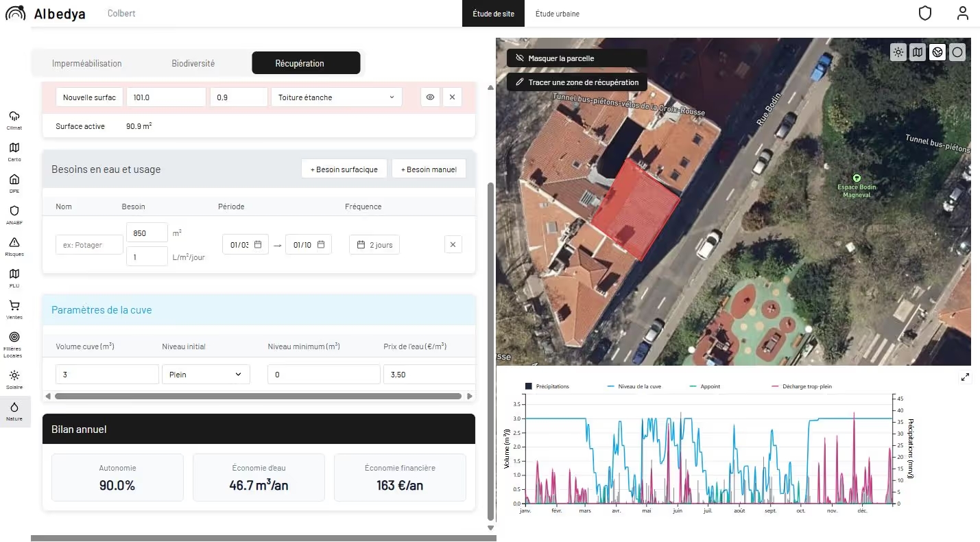
Task: Open the 2 jours frequency selector
Action: pyautogui.click(x=374, y=245)
